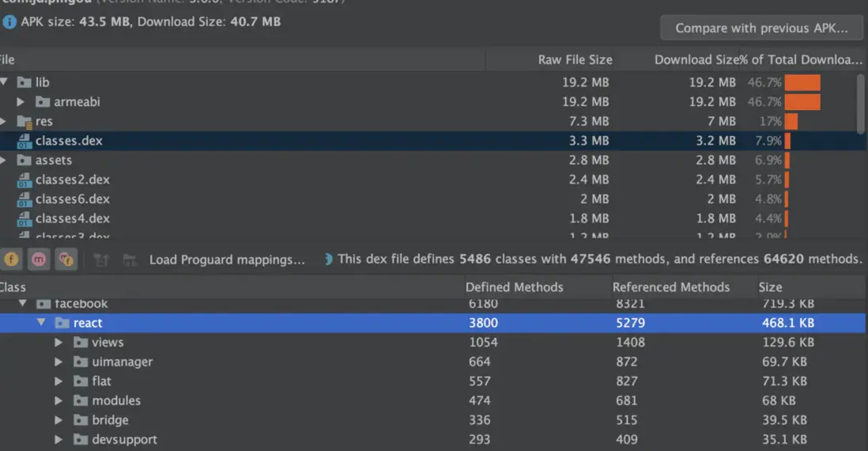Click the lib folder icon

click(x=24, y=82)
